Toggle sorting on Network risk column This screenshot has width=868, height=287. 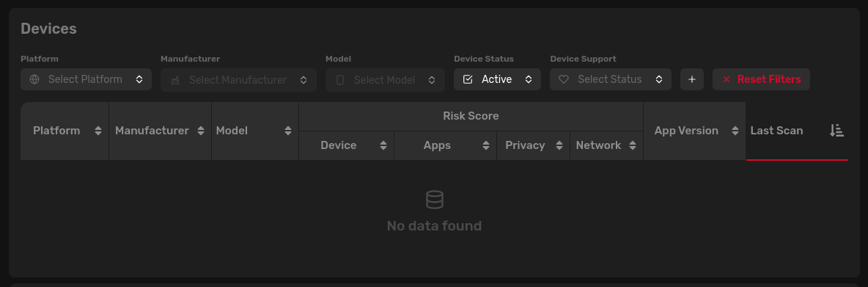pyautogui.click(x=632, y=145)
